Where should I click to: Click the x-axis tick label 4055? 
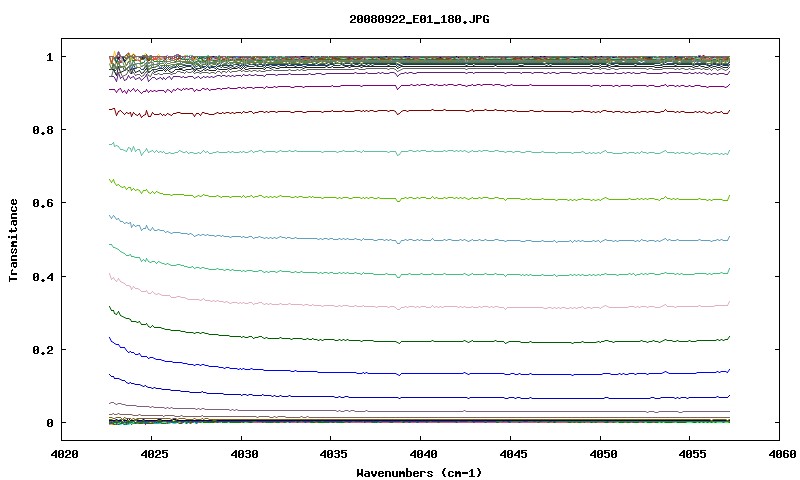coord(693,454)
